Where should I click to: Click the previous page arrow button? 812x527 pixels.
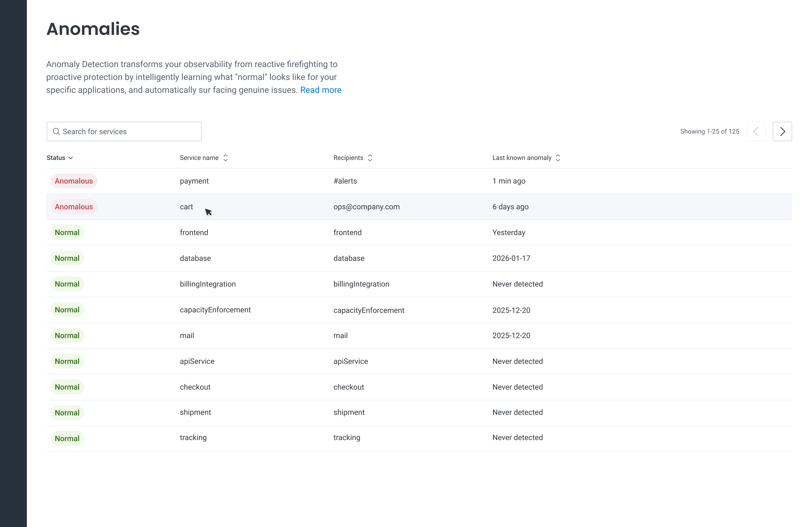pyautogui.click(x=756, y=131)
